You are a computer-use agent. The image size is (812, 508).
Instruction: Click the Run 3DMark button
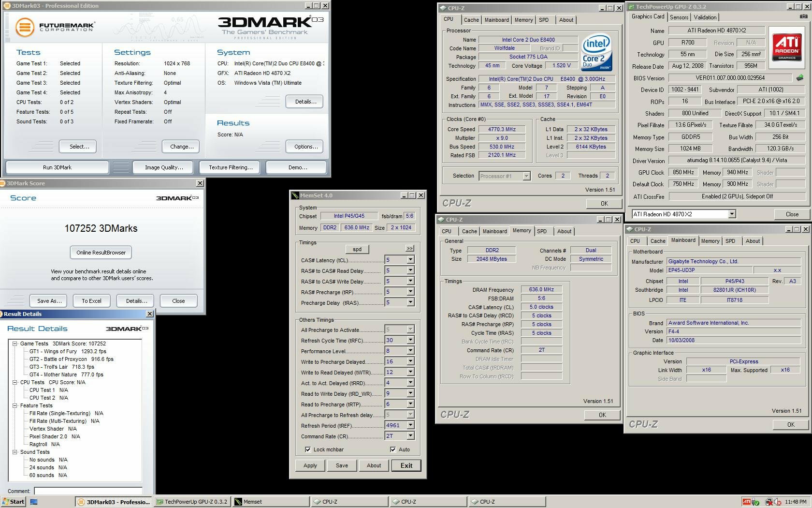click(x=57, y=167)
